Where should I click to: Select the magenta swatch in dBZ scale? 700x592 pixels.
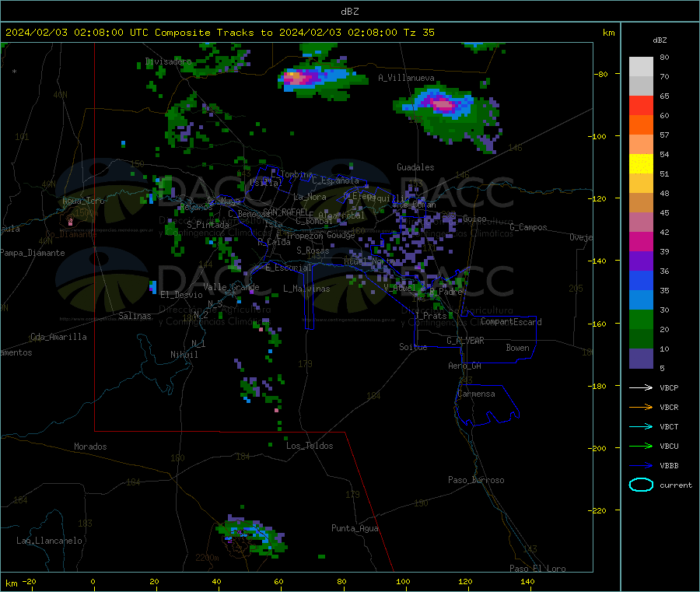tap(641, 241)
